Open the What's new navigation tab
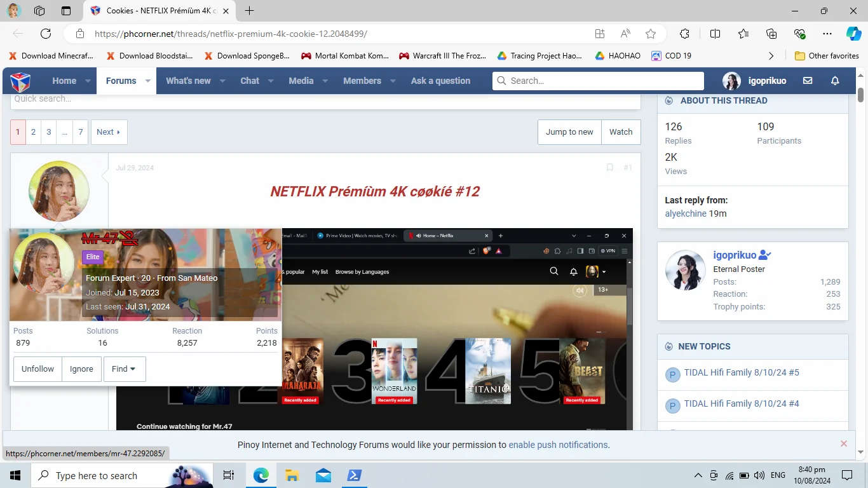Viewport: 868px width, 488px height. tap(188, 81)
